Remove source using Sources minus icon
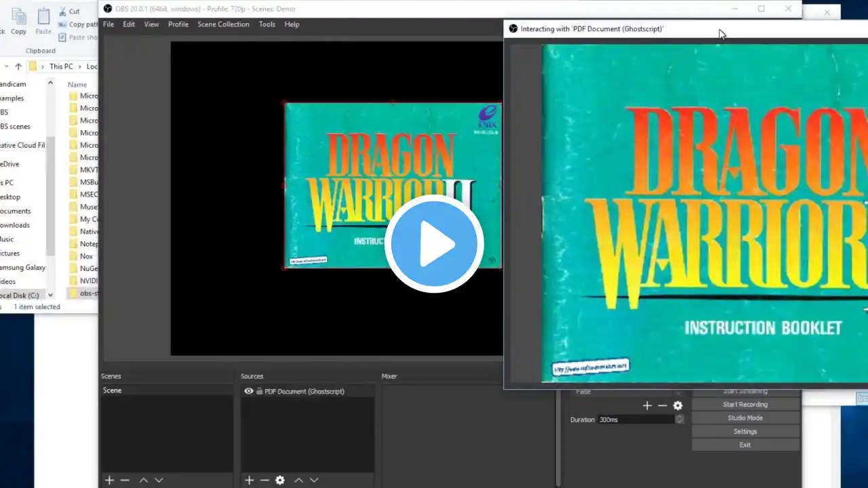This screenshot has width=868, height=488. [264, 480]
